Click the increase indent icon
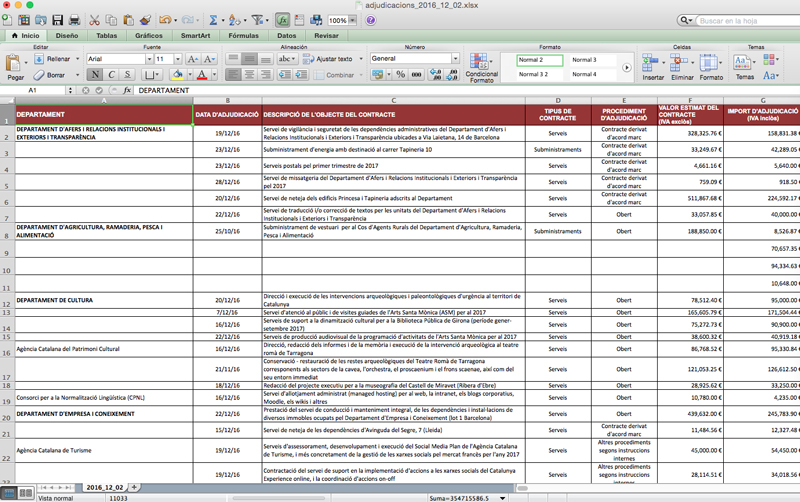Screen dimensions: 800x502 pyautogui.click(x=302, y=75)
